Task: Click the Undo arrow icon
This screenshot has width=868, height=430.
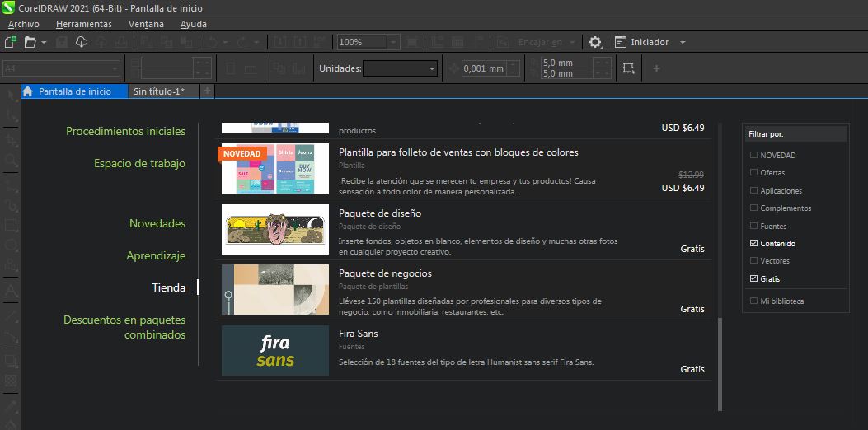Action: (x=213, y=42)
